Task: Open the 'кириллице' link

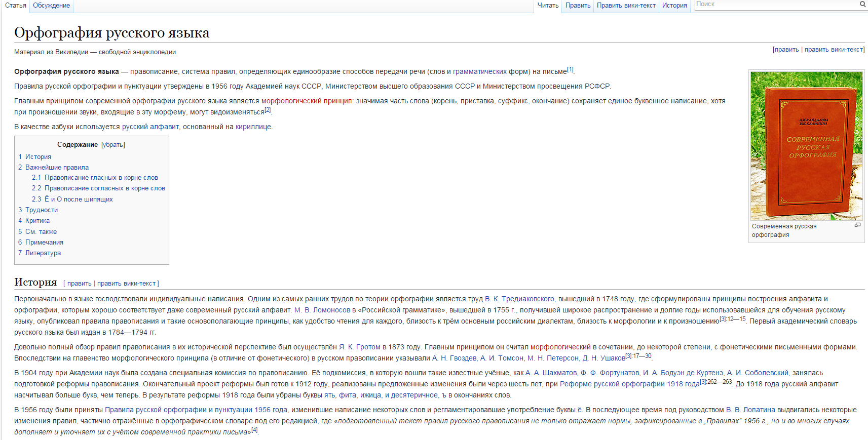Action: pyautogui.click(x=253, y=127)
